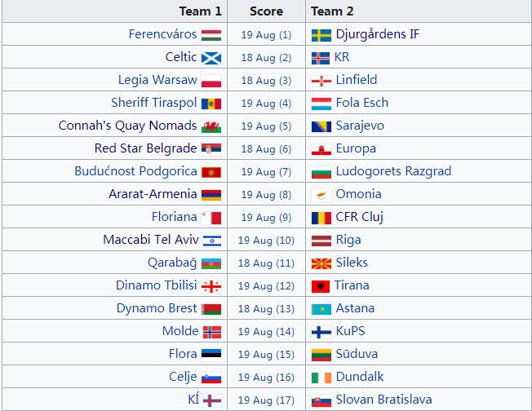This screenshot has height=411, width=532.
Task: Open the Red Star Belgrade link
Action: tap(145, 148)
